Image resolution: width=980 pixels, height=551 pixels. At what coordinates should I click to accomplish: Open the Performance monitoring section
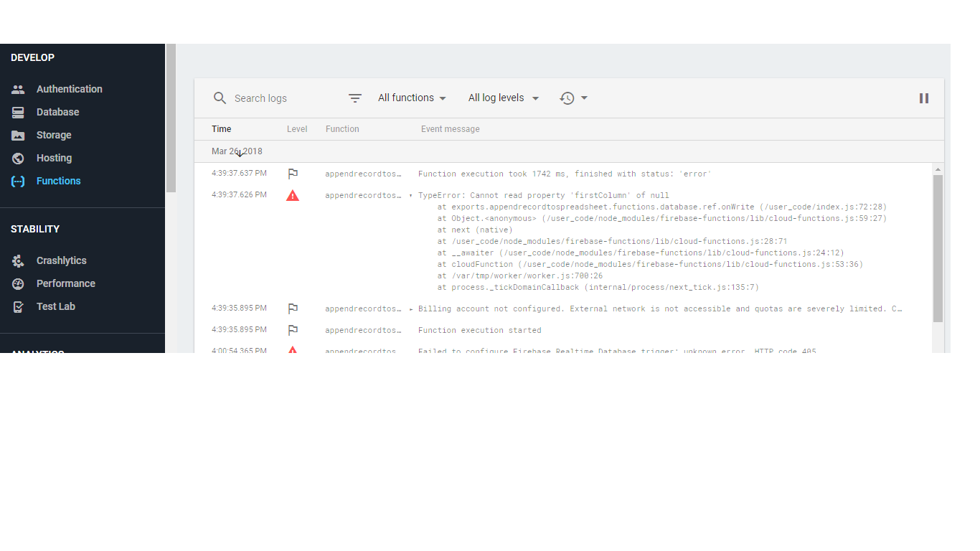(x=66, y=283)
